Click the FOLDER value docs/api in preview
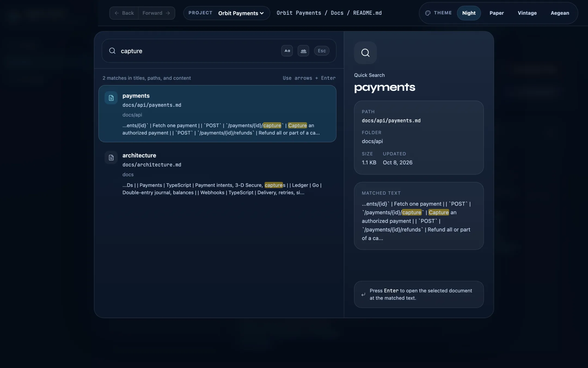The image size is (588, 368). (372, 141)
